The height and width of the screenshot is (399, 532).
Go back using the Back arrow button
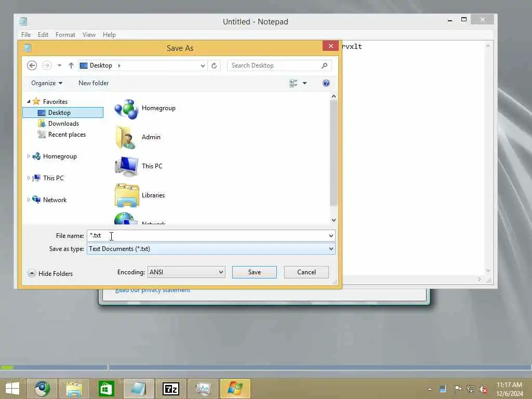point(32,65)
